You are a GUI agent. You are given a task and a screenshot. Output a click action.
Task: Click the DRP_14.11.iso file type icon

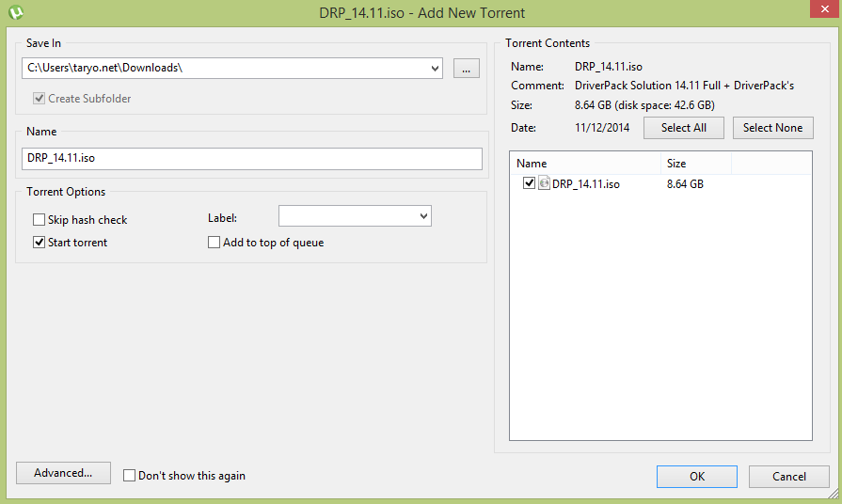pyautogui.click(x=544, y=183)
